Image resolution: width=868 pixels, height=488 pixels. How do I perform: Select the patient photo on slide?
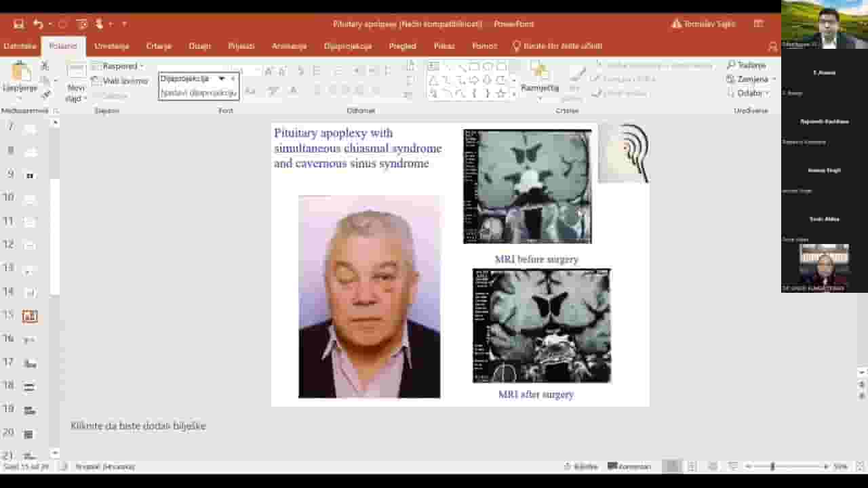pyautogui.click(x=370, y=297)
